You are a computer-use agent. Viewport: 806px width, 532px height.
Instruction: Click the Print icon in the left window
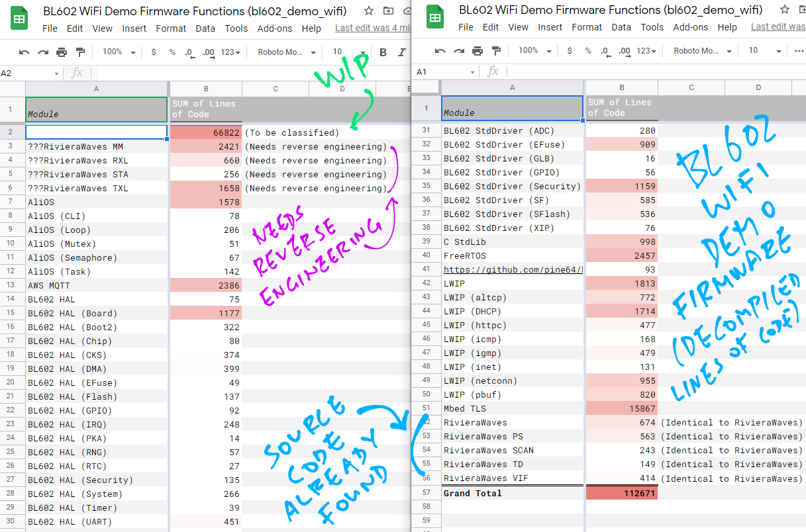coord(62,52)
